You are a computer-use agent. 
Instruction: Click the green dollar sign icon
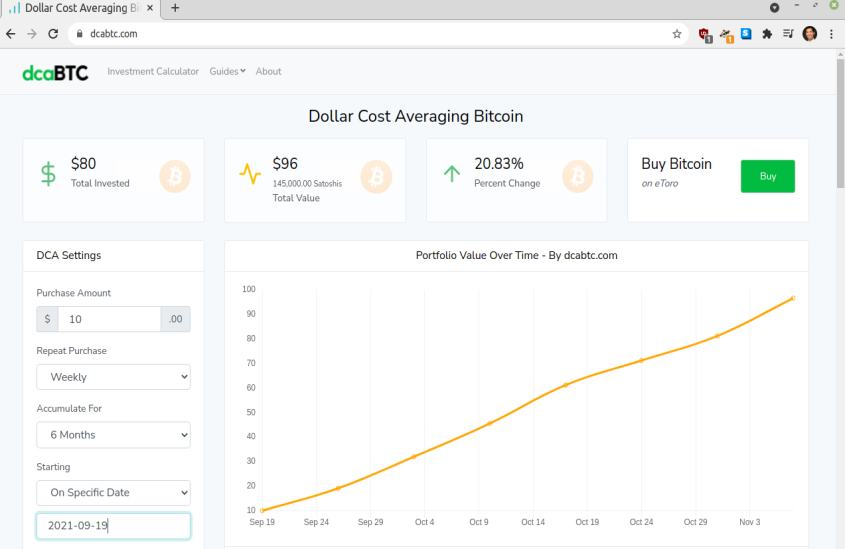pyautogui.click(x=49, y=174)
